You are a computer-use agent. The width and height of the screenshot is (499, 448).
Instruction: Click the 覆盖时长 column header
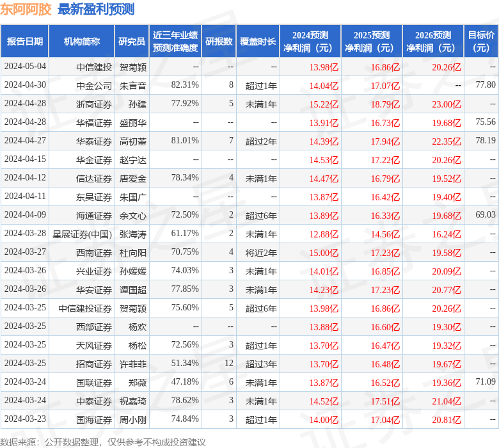258,42
